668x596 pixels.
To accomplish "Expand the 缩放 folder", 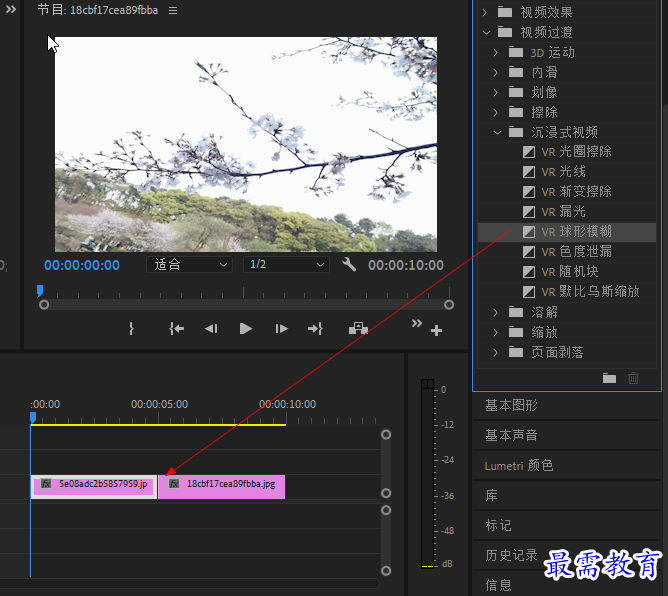I will click(x=495, y=332).
